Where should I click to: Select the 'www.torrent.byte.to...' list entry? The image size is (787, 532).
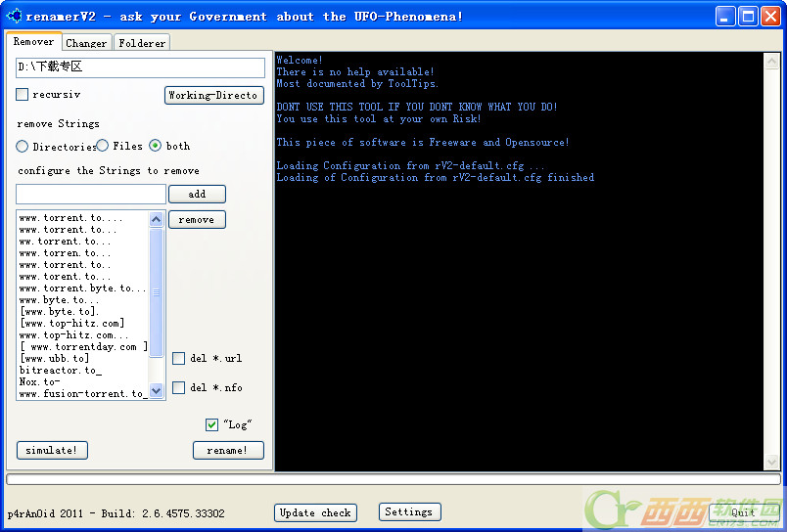pyautogui.click(x=83, y=288)
